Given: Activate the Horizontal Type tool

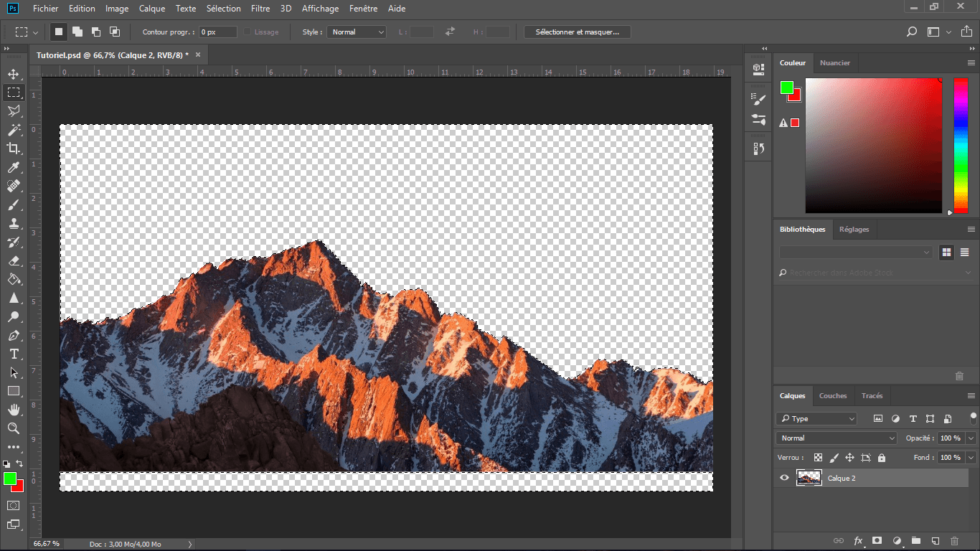Looking at the screenshot, I should (x=14, y=354).
